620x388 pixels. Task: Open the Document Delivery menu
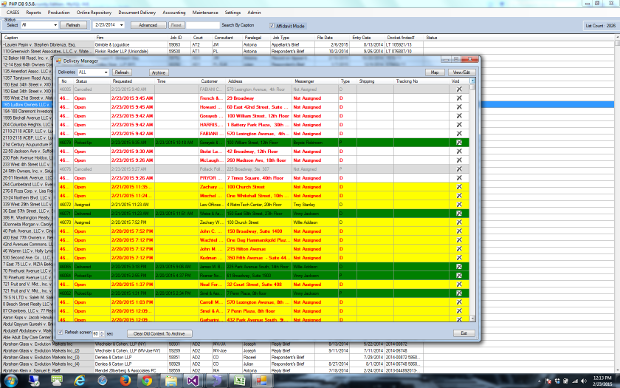click(x=137, y=12)
